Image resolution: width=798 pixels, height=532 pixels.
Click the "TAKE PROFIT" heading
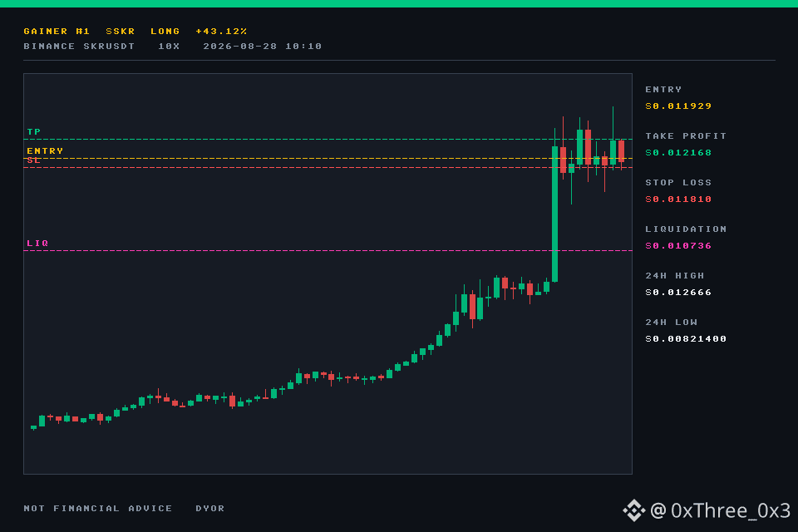pyautogui.click(x=686, y=136)
